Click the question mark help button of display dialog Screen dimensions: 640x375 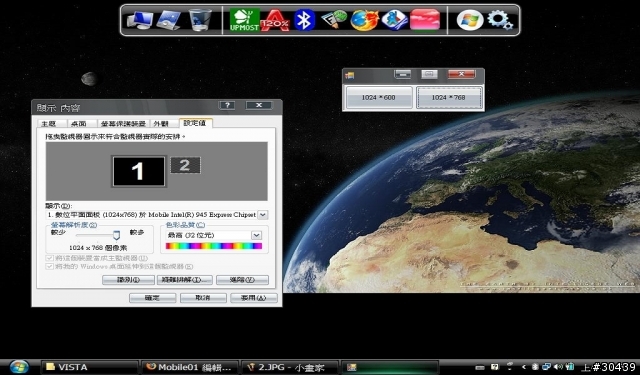point(227,105)
